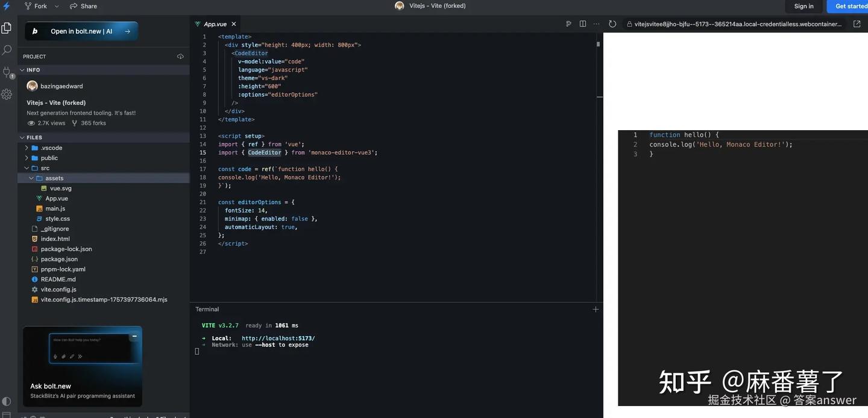The height and width of the screenshot is (418, 868).
Task: Click the Prettier format icon
Action: click(568, 23)
